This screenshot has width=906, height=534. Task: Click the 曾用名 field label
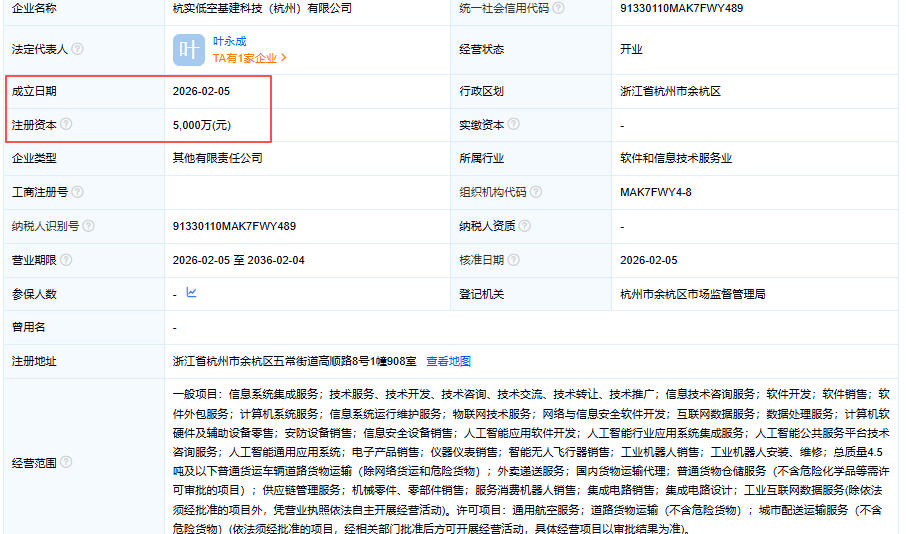[28, 327]
